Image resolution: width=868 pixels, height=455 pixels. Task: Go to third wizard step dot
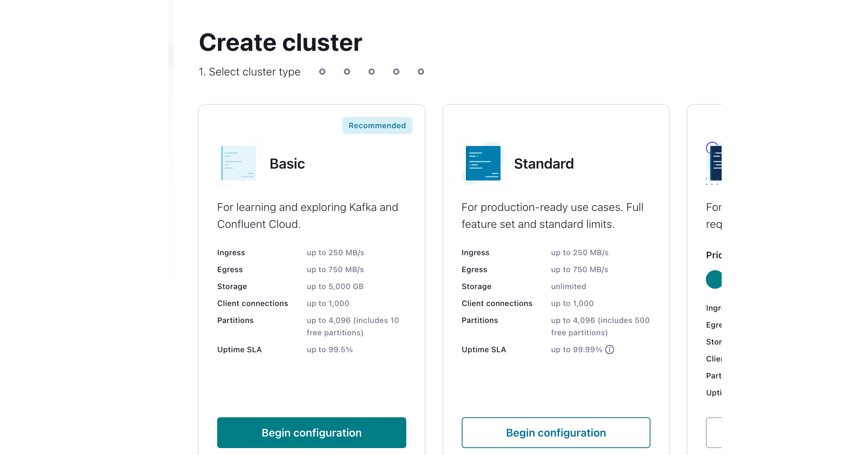pyautogui.click(x=347, y=72)
